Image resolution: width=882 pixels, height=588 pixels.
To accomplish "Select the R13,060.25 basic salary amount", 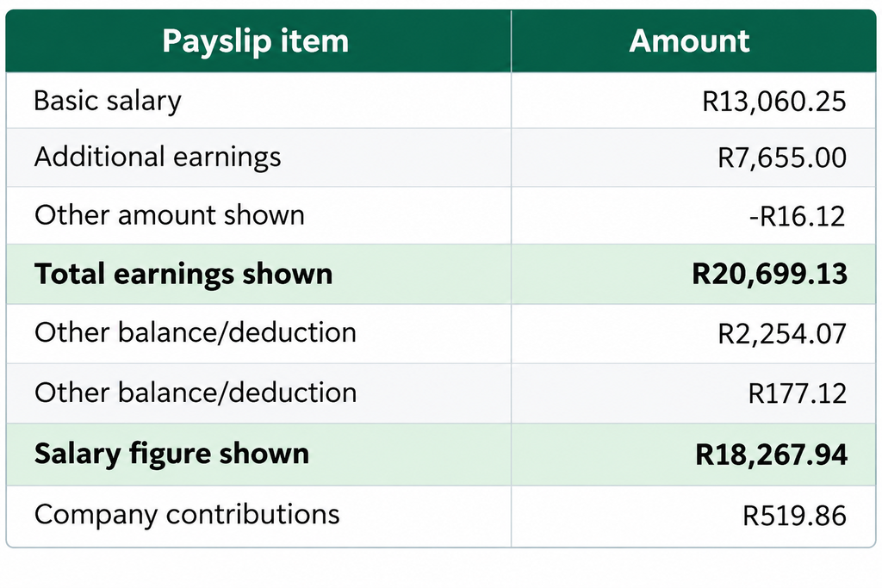I will 774,102.
